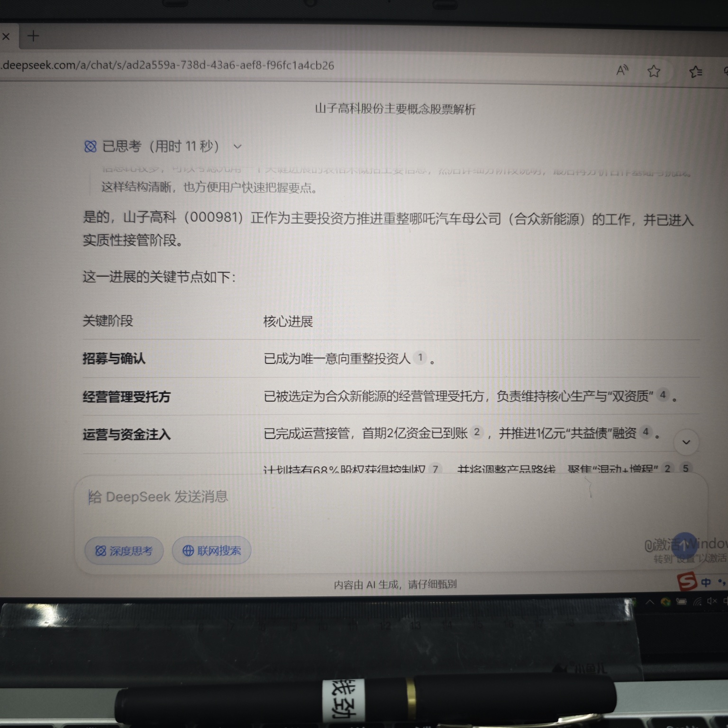Toggle the 深度思考 deep thinking mode

[x=124, y=551]
